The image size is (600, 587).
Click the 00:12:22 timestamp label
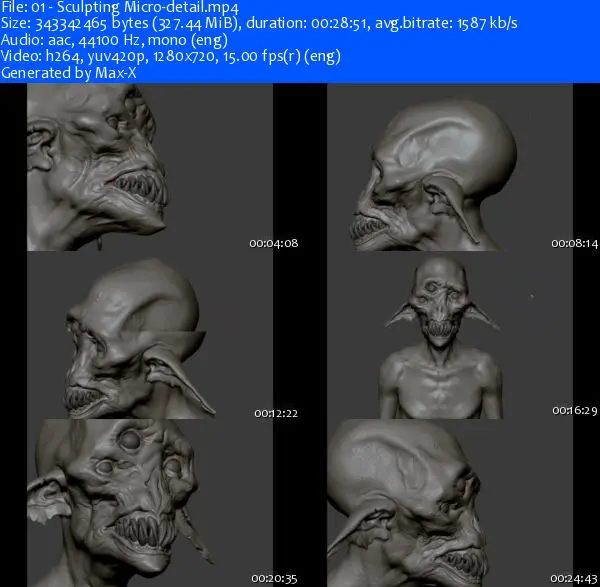pos(276,413)
